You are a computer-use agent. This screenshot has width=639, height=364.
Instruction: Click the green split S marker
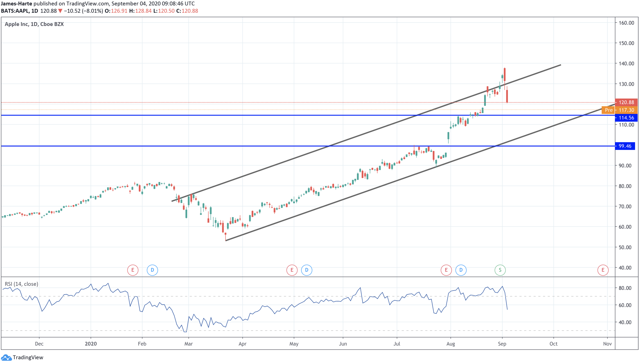500,270
